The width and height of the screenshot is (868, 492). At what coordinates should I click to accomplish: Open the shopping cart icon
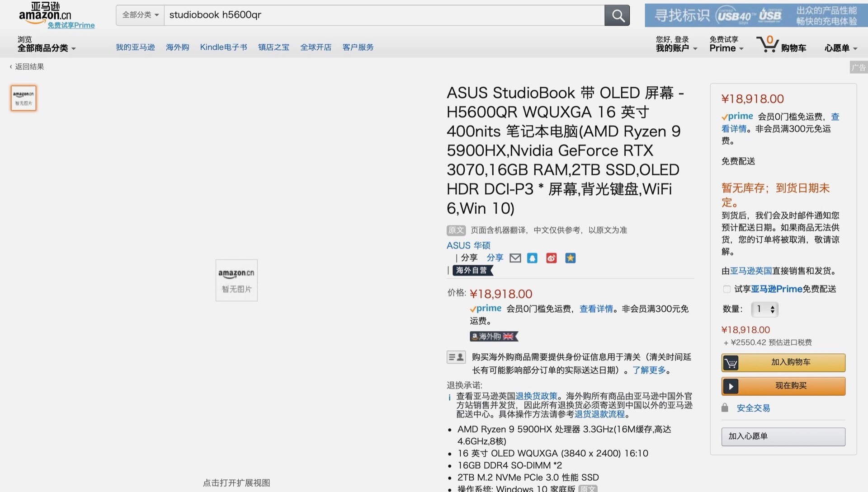[768, 45]
